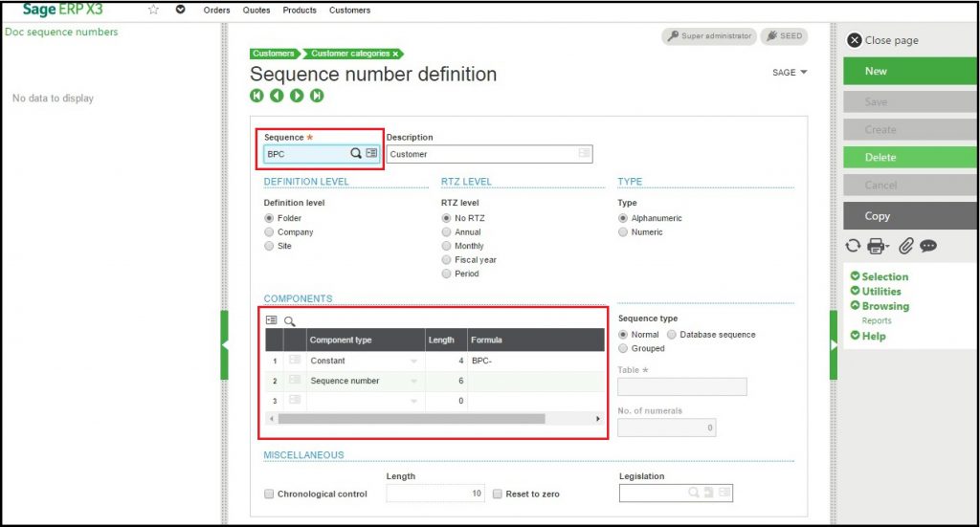Enable the Chronological control checkbox
Image resolution: width=980 pixels, height=527 pixels.
[269, 494]
